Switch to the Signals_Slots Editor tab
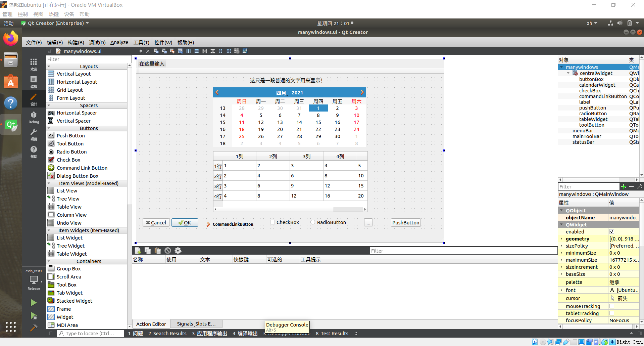644x346 pixels. (x=197, y=323)
